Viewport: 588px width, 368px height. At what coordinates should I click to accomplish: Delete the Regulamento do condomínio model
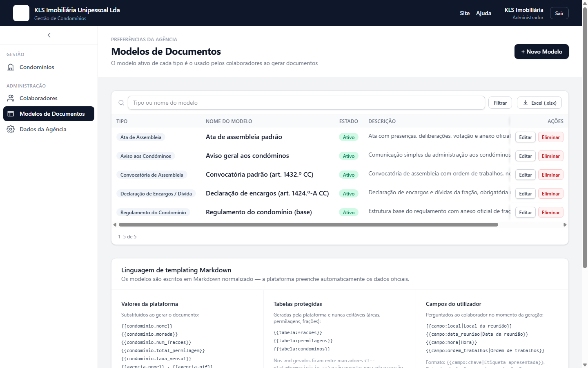[x=551, y=213]
